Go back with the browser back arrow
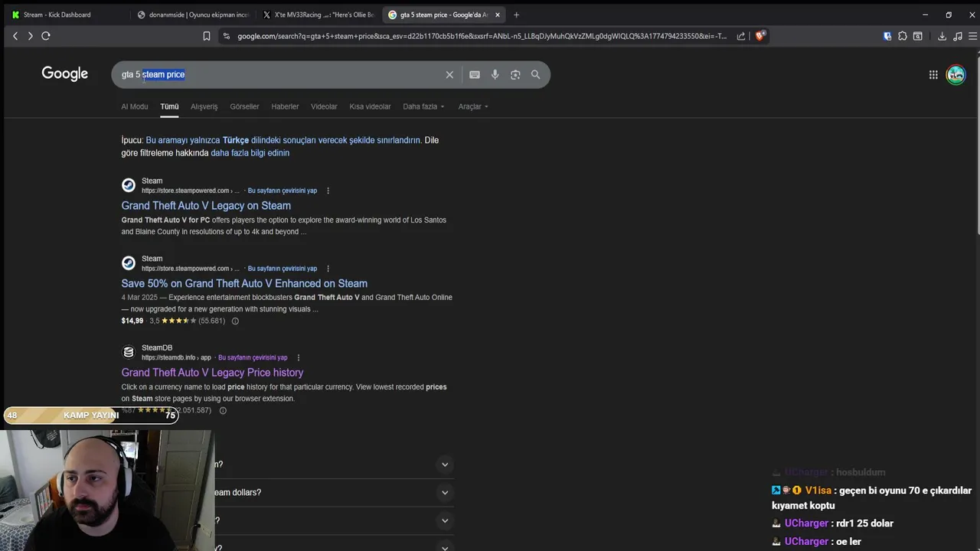Screen dimensions: 980x551 click(x=15, y=36)
